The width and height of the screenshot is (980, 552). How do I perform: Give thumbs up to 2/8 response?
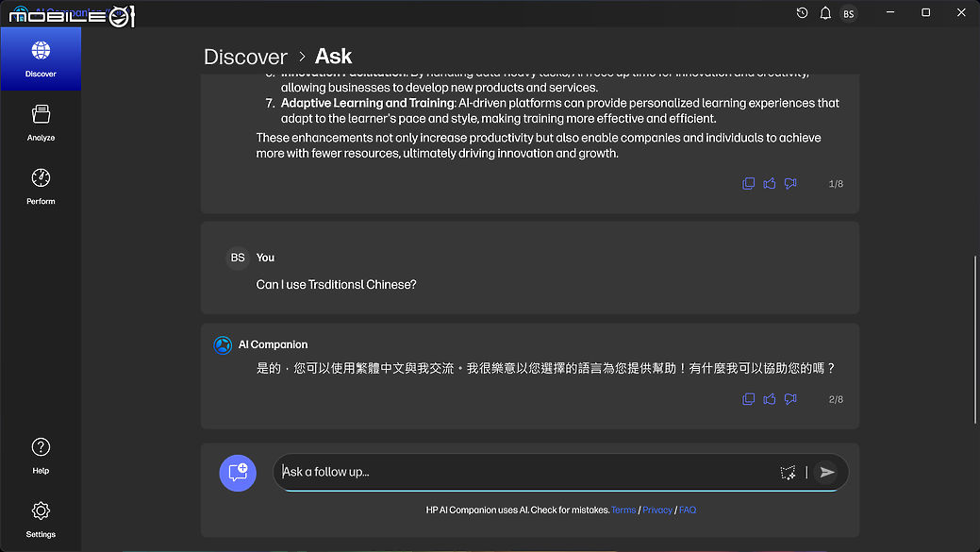pyautogui.click(x=770, y=399)
